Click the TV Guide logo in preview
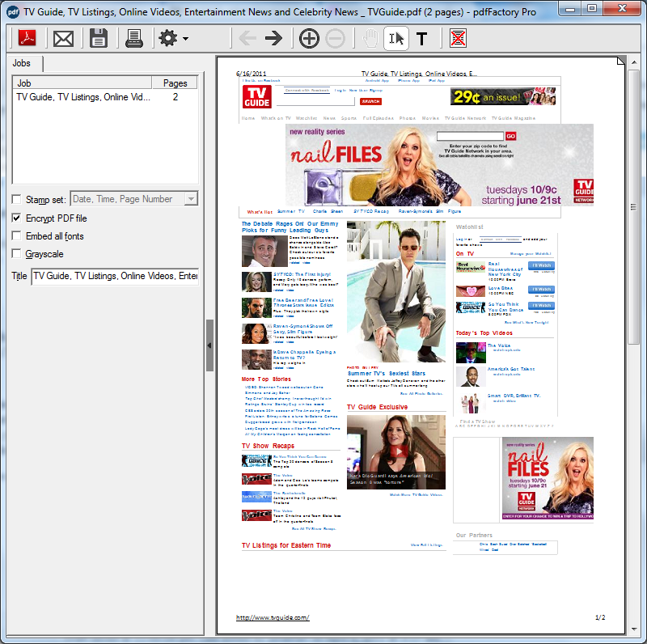Screen dimensions: 647x644 pos(256,97)
